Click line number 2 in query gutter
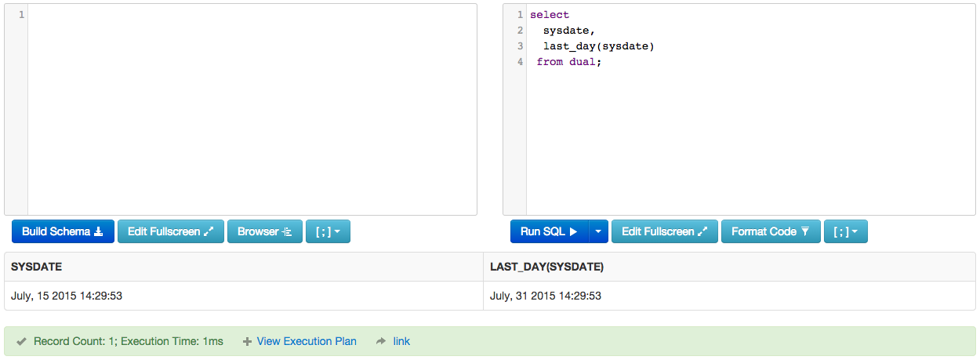 (520, 31)
